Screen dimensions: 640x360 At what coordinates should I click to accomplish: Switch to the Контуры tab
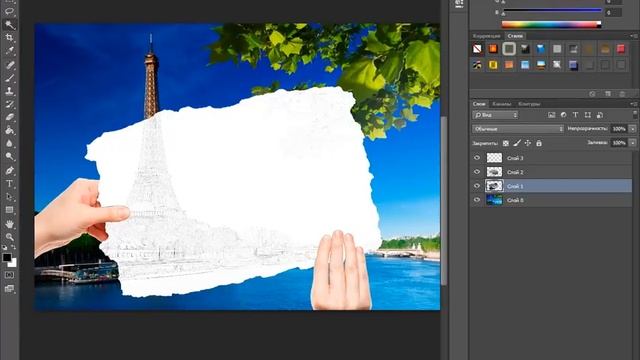(x=529, y=104)
